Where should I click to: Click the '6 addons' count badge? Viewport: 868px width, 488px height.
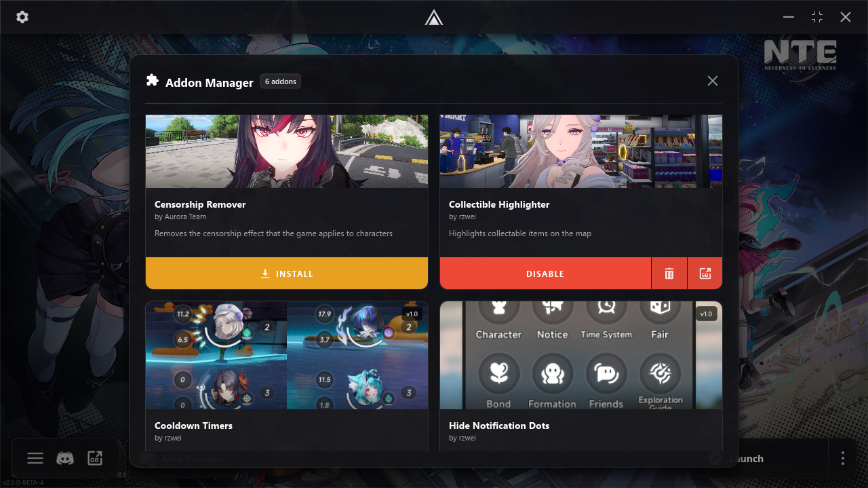pos(281,81)
